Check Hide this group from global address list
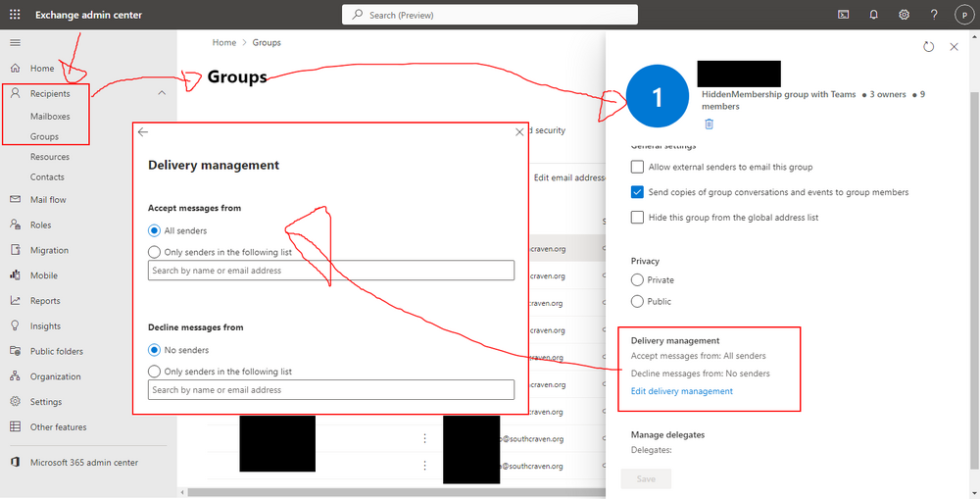Image resolution: width=980 pixels, height=499 pixels. pos(637,217)
